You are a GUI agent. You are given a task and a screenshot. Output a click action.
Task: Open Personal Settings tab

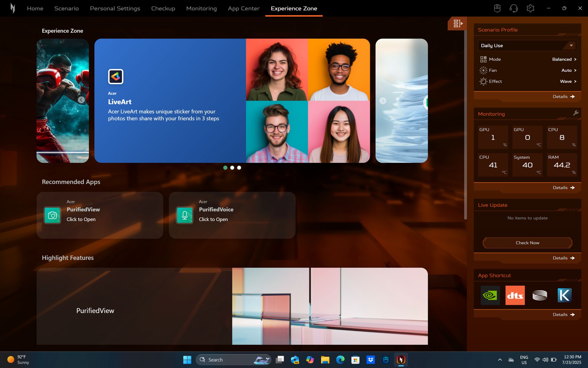(x=115, y=8)
